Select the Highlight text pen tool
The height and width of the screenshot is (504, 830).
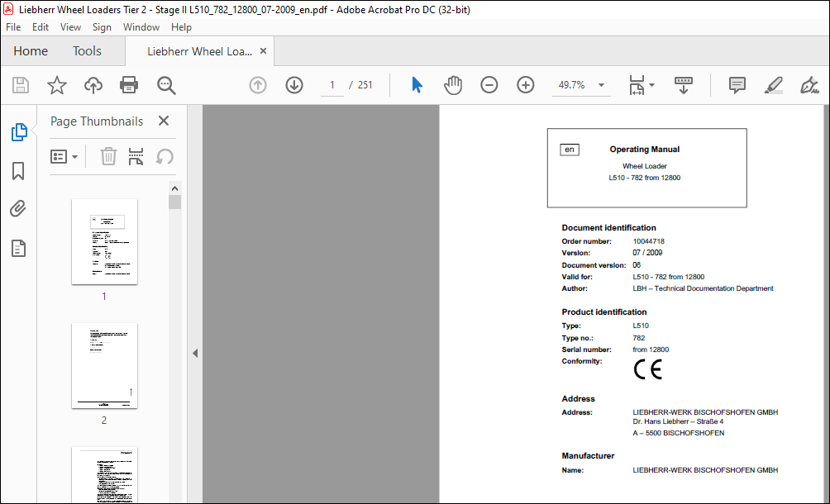pyautogui.click(x=773, y=85)
